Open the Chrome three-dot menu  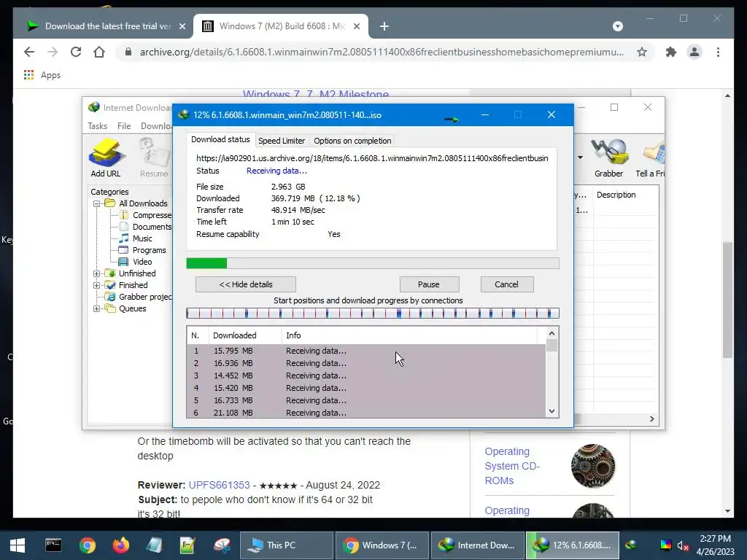click(x=718, y=52)
